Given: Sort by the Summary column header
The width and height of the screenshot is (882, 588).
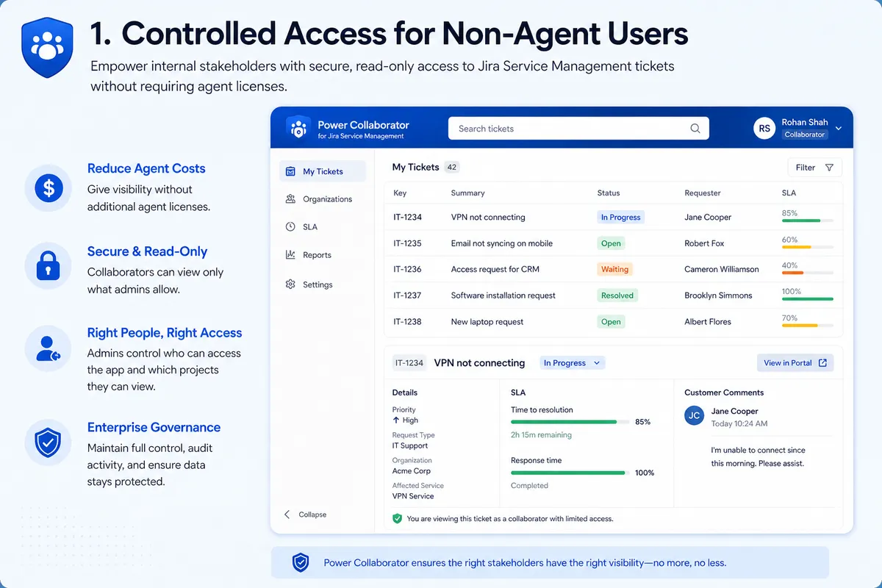Looking at the screenshot, I should 467,193.
